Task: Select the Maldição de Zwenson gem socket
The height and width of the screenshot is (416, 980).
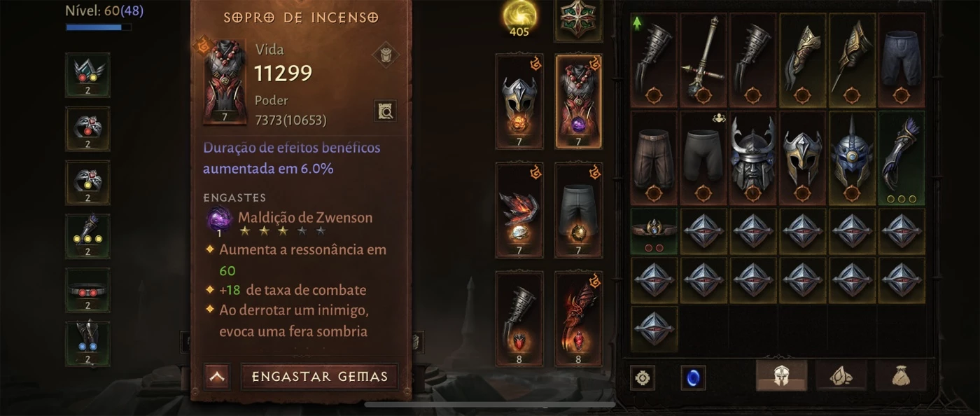Action: coord(218,220)
